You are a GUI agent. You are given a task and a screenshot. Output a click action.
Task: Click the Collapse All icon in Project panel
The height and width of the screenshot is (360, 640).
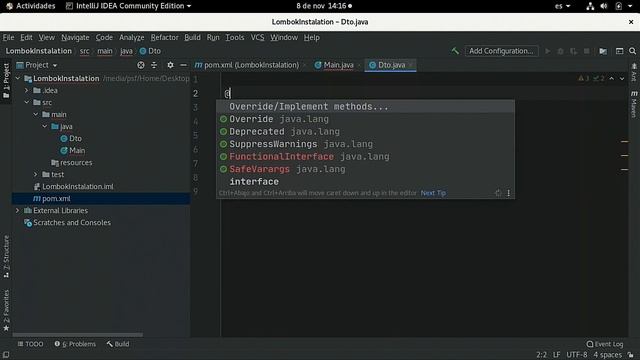[154, 65]
